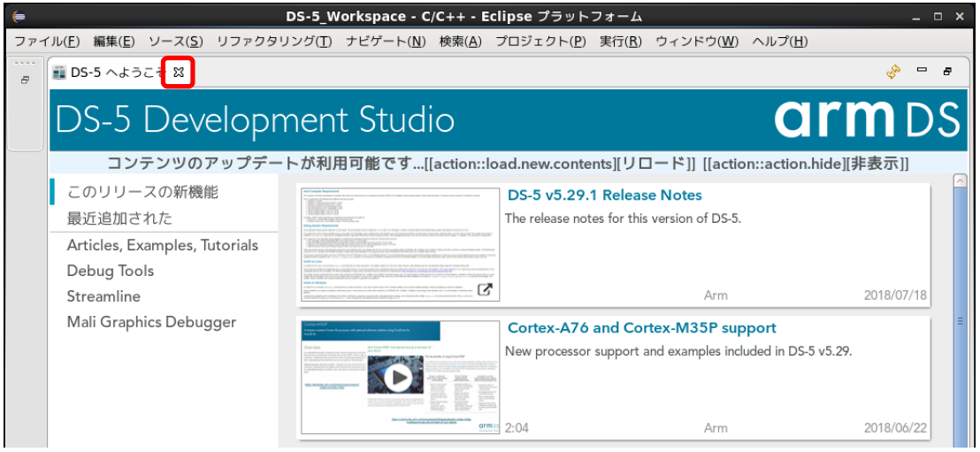Click the scroll up arrow of content list
Screen dimensions: 980x452
[x=960, y=181]
